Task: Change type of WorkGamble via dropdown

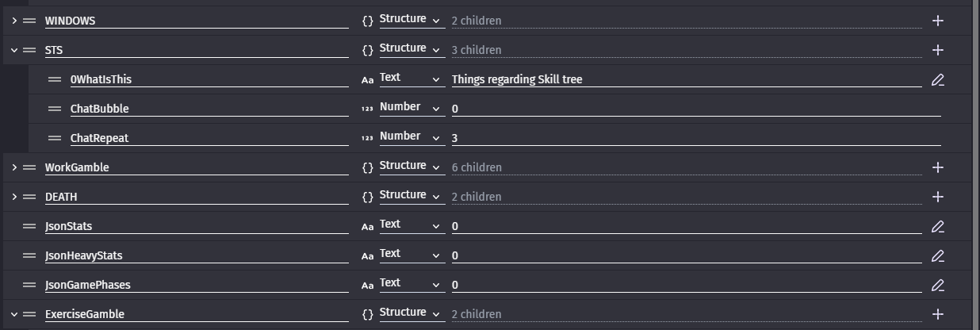Action: [x=410, y=167]
